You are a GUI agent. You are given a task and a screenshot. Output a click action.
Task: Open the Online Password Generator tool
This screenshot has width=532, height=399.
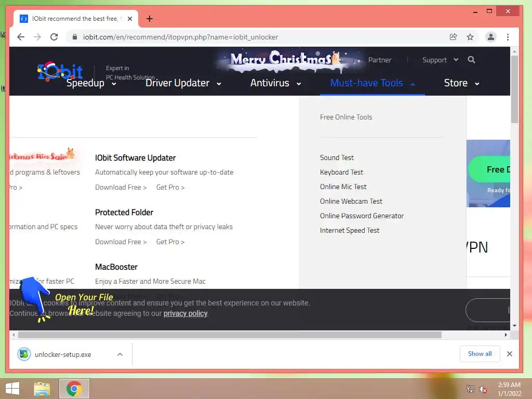pos(362,216)
